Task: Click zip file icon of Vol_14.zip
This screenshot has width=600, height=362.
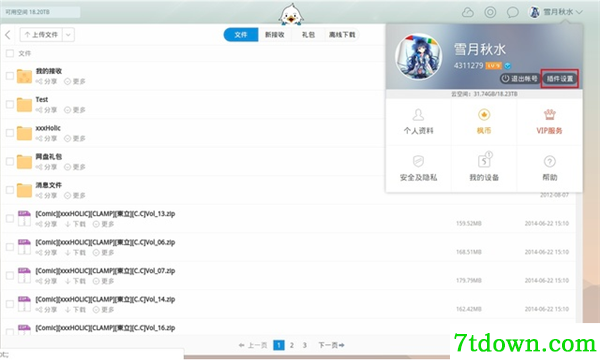Action: 24,304
